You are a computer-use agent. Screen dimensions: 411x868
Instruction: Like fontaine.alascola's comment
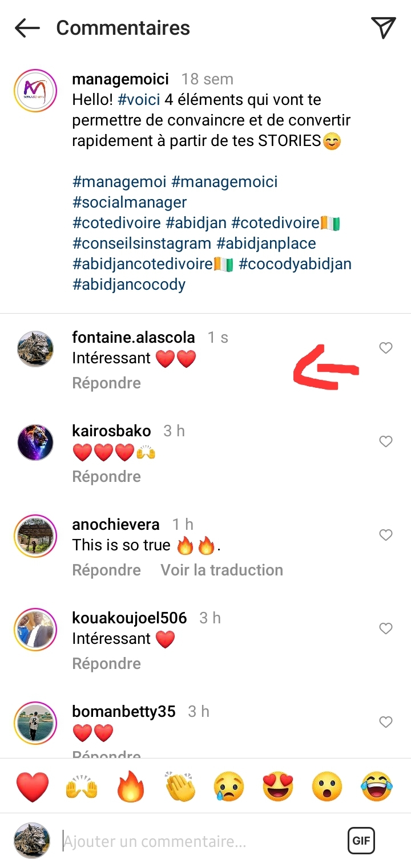(386, 348)
